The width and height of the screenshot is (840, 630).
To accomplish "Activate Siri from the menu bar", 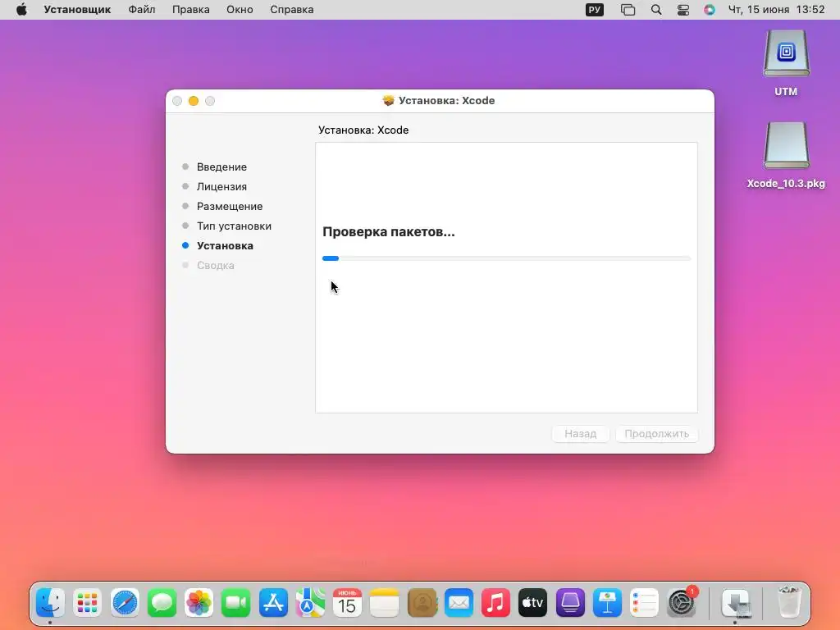I will coord(710,10).
